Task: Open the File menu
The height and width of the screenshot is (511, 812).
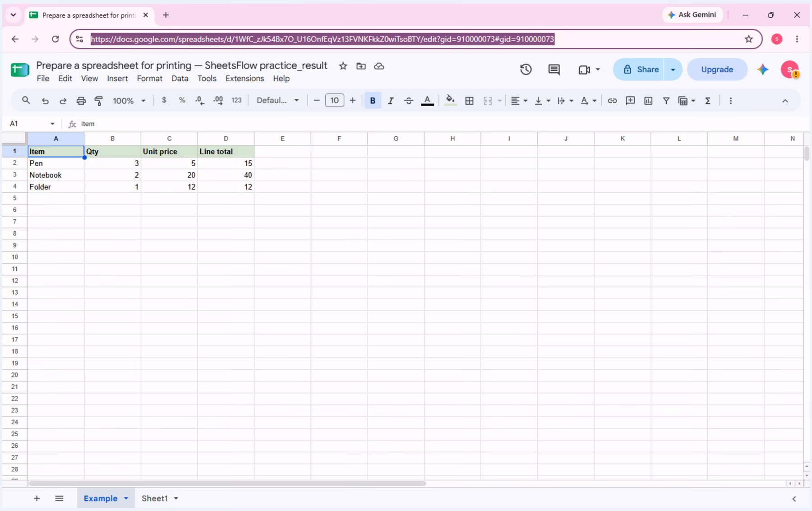Action: [x=43, y=79]
